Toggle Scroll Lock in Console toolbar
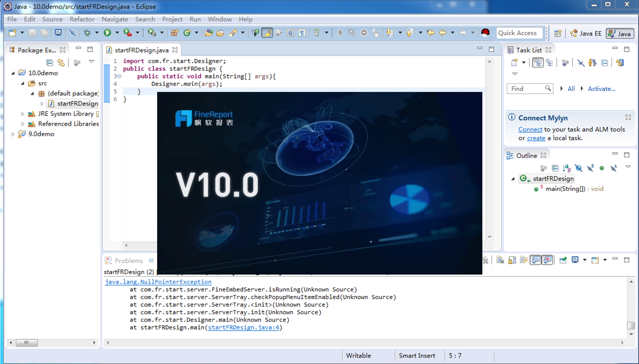This screenshot has height=364, width=639. tap(512, 260)
